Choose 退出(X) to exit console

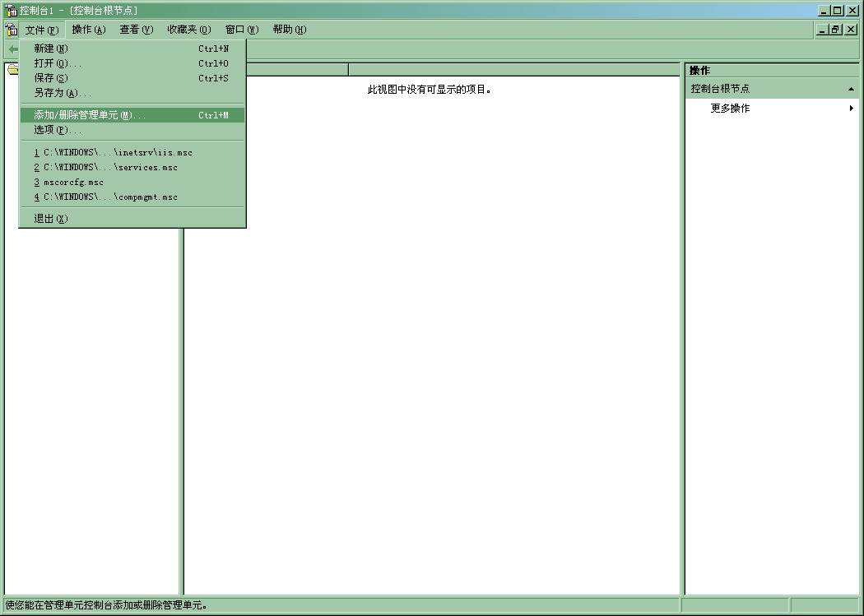pos(132,219)
